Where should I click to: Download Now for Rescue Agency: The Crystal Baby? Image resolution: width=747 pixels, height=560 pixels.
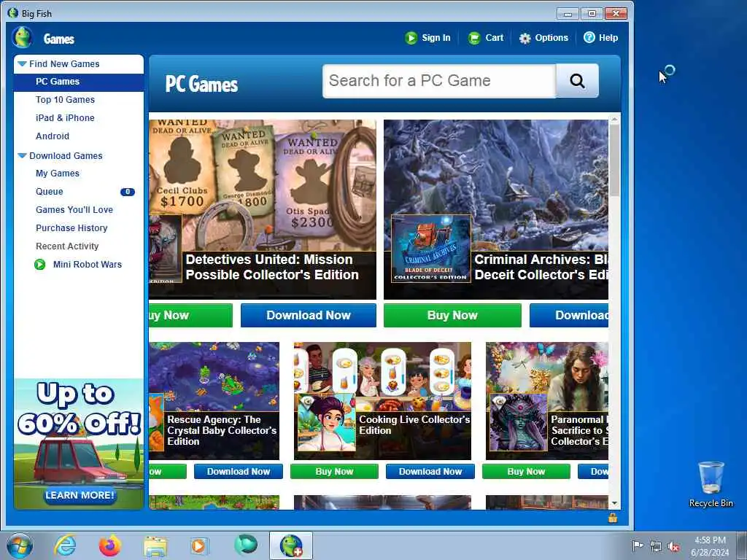(x=239, y=472)
